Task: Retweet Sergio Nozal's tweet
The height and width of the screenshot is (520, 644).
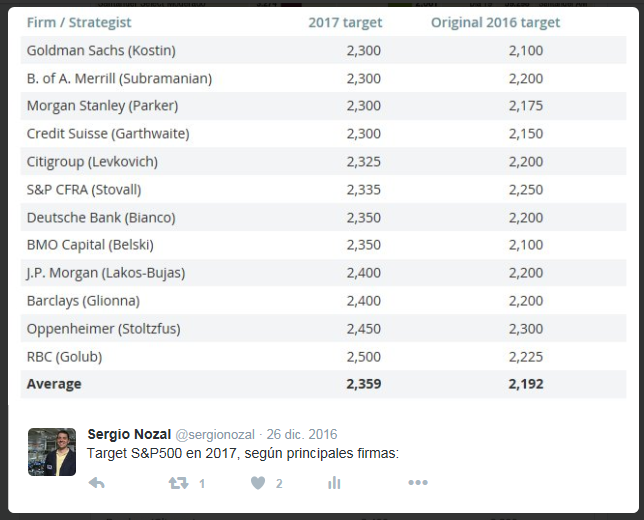Action: click(x=178, y=483)
